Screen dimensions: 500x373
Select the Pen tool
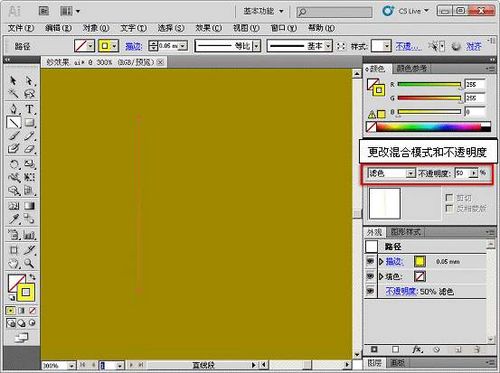(x=14, y=109)
